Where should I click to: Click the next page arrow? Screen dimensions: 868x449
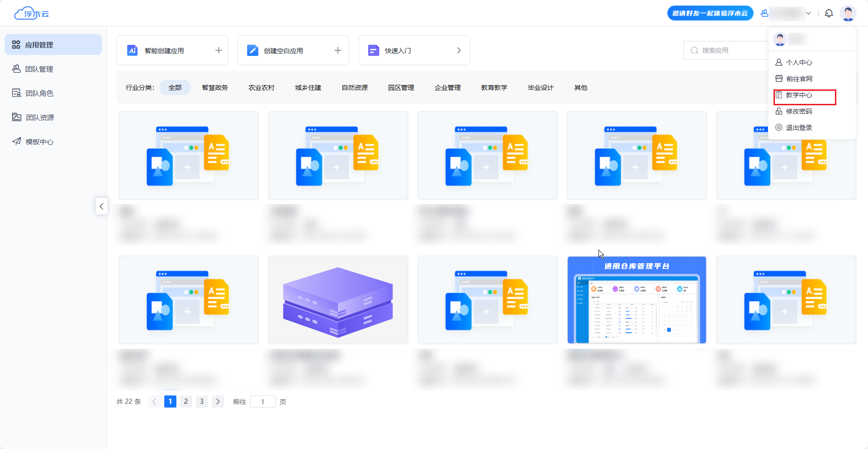pyautogui.click(x=218, y=401)
